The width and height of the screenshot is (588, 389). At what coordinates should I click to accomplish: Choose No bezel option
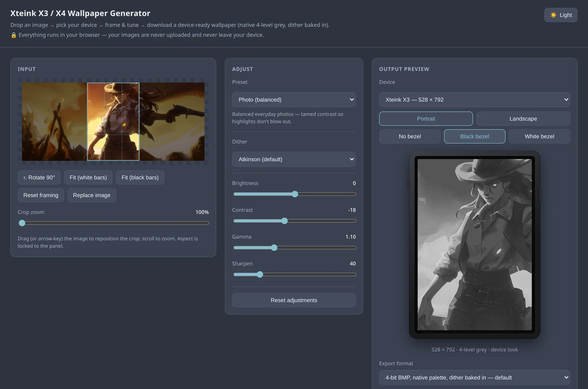point(410,136)
